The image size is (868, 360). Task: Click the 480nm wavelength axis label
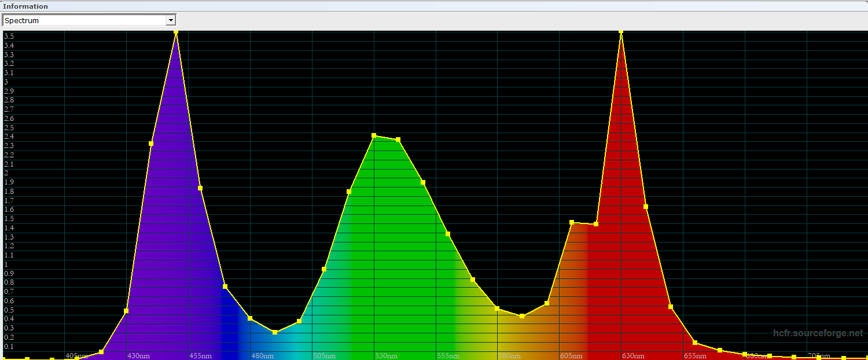point(262,355)
